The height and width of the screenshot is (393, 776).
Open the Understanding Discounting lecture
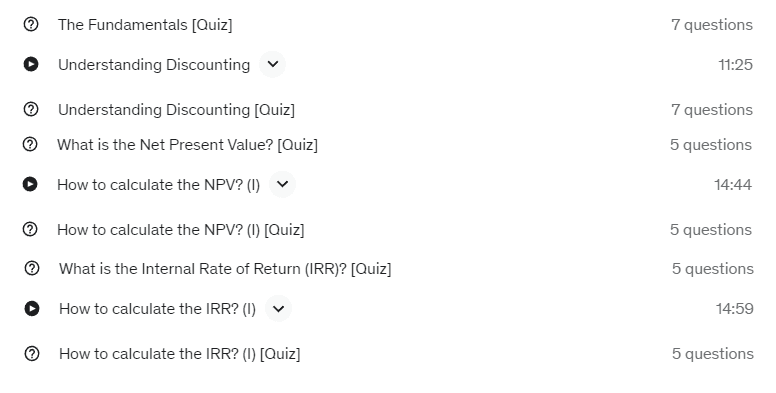tap(154, 65)
